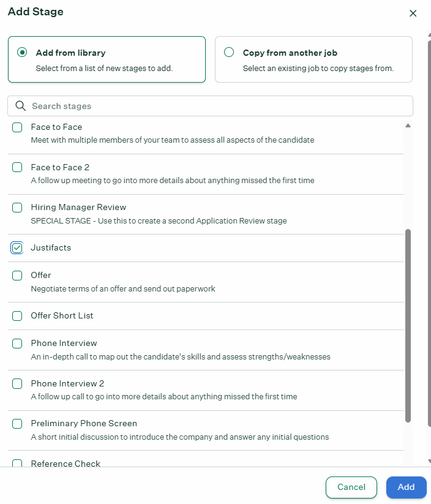
Task: Click the stage list scrollbar thumb
Action: tap(408, 326)
